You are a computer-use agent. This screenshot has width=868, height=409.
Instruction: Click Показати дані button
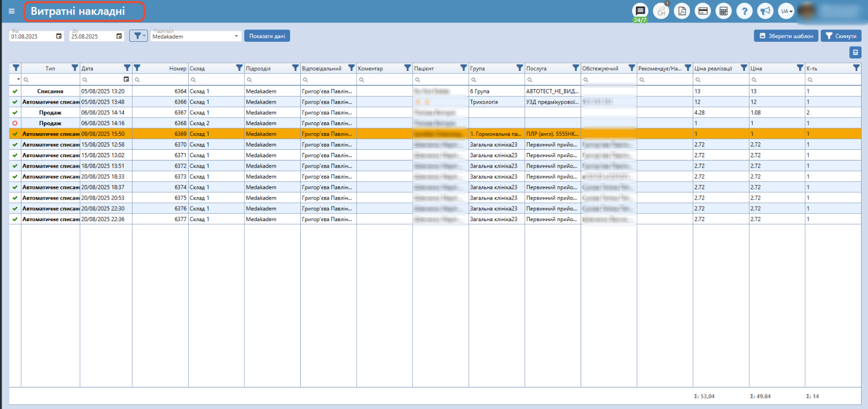tap(267, 36)
